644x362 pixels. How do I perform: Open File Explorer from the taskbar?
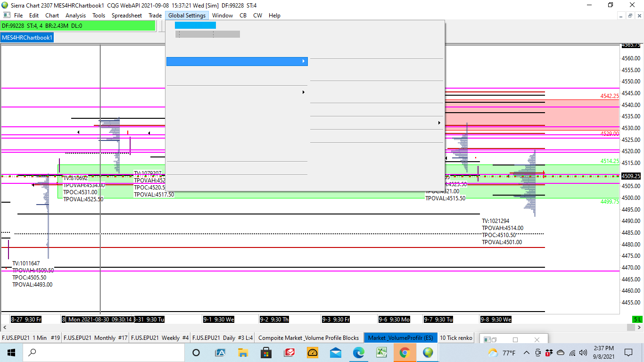click(x=243, y=352)
